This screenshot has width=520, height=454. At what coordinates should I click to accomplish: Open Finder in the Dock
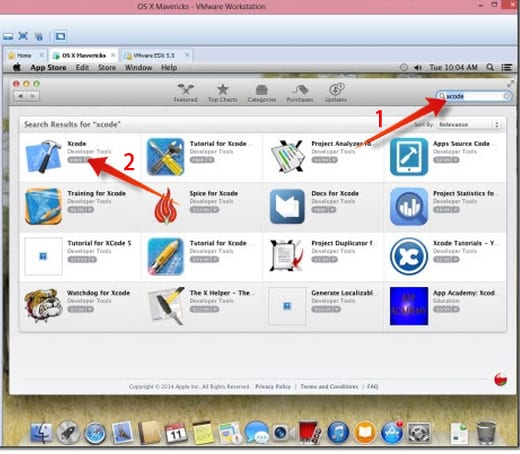point(41,433)
